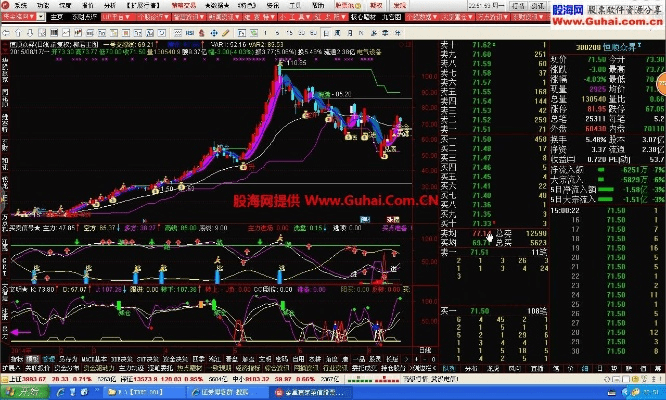Click the Fx formula toolbar icon
The image size is (666, 400).
tap(241, 33)
